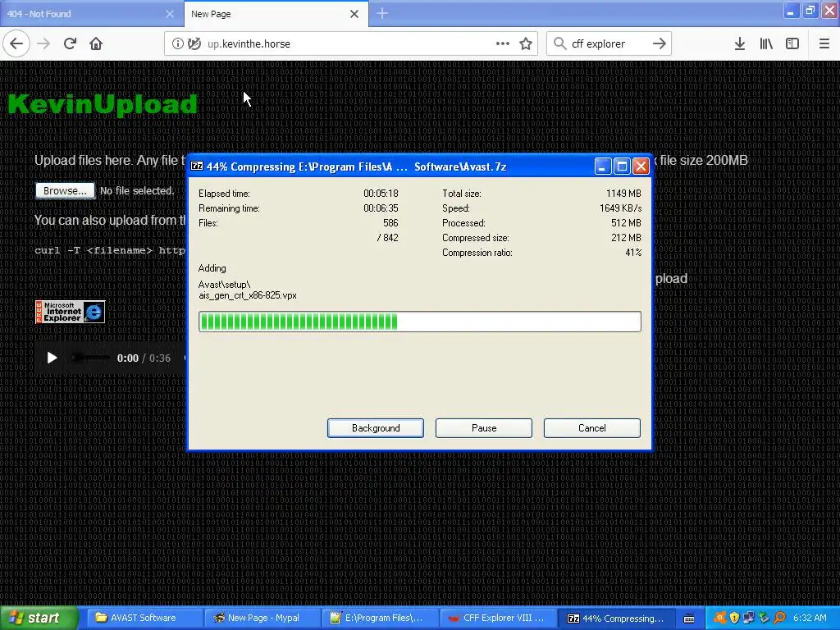Click the cff explorer search field

pos(609,44)
